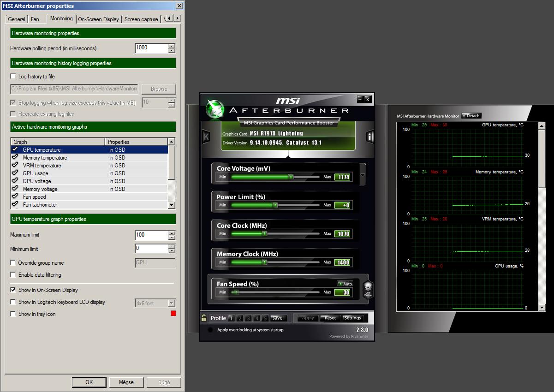Viewport: 554px width, 392px height.
Task: Increase Maximum limit with up arrow
Action: [x=172, y=232]
